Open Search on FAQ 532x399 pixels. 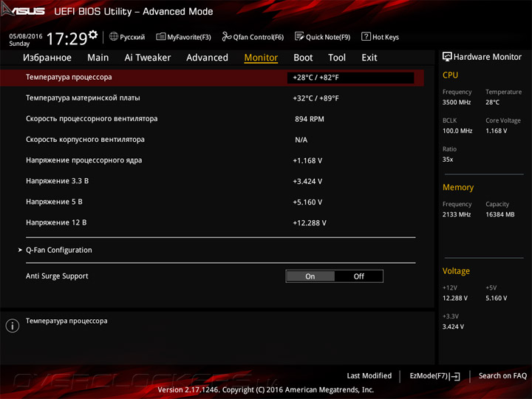[502, 375]
